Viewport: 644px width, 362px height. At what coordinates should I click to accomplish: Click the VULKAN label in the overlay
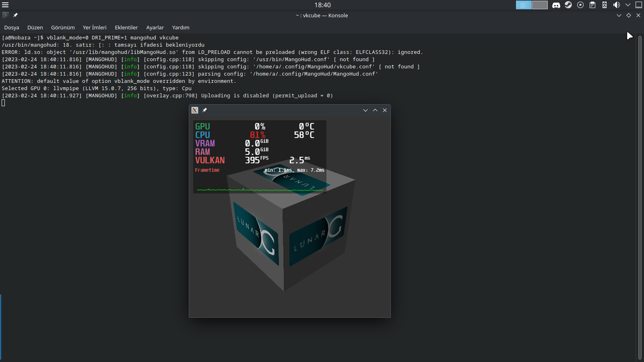[210, 160]
